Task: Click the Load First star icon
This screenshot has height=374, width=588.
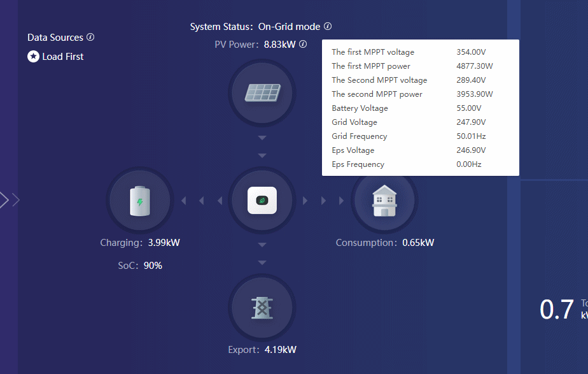Action: [33, 57]
